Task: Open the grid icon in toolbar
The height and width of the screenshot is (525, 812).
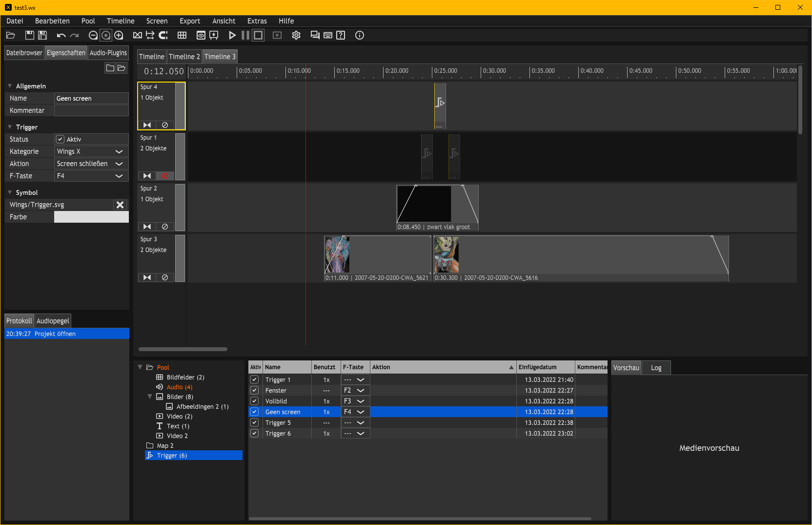Action: [182, 35]
